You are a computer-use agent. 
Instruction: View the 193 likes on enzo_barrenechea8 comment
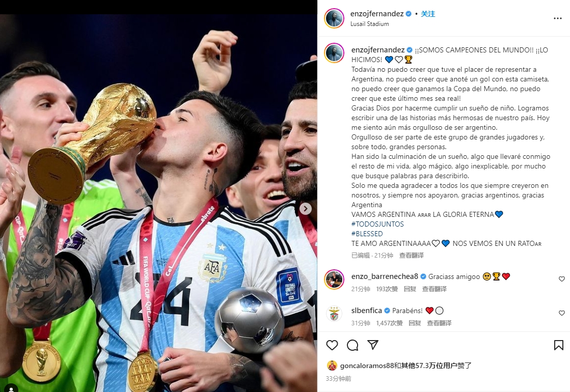tap(387, 289)
